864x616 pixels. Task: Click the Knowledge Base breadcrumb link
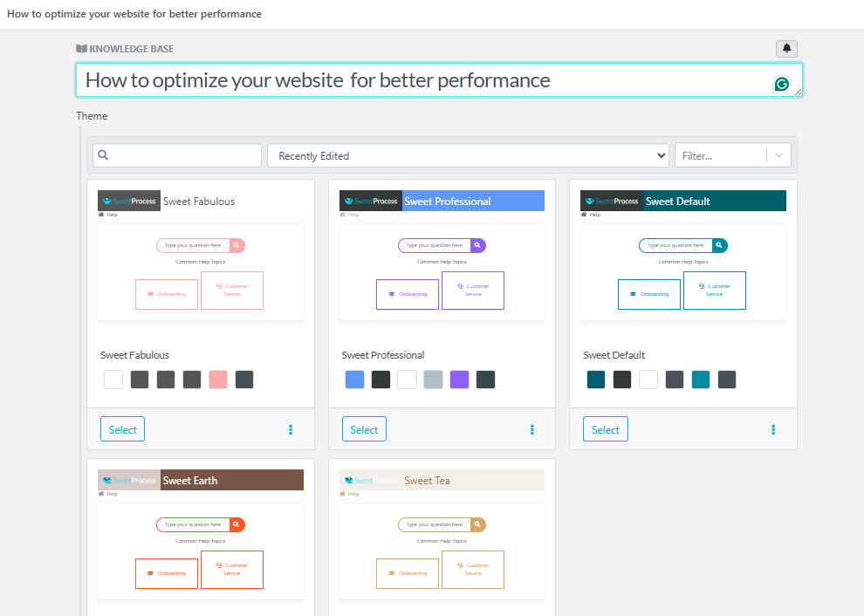click(125, 49)
